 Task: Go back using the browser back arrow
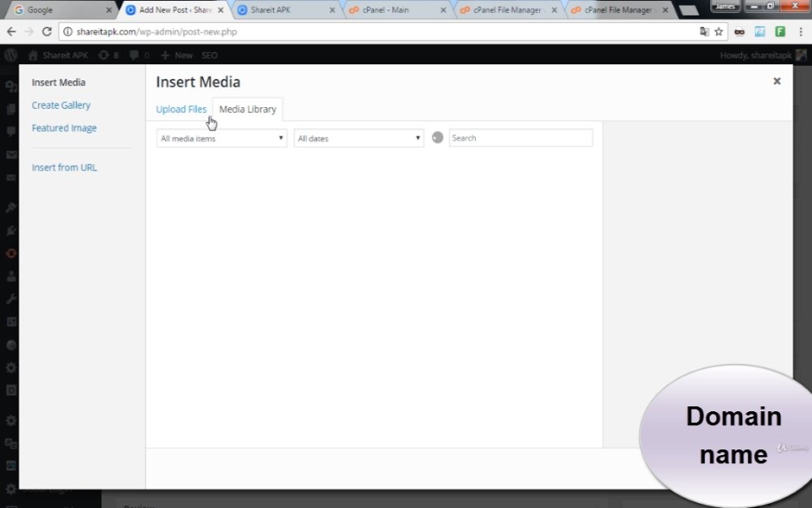(11, 32)
